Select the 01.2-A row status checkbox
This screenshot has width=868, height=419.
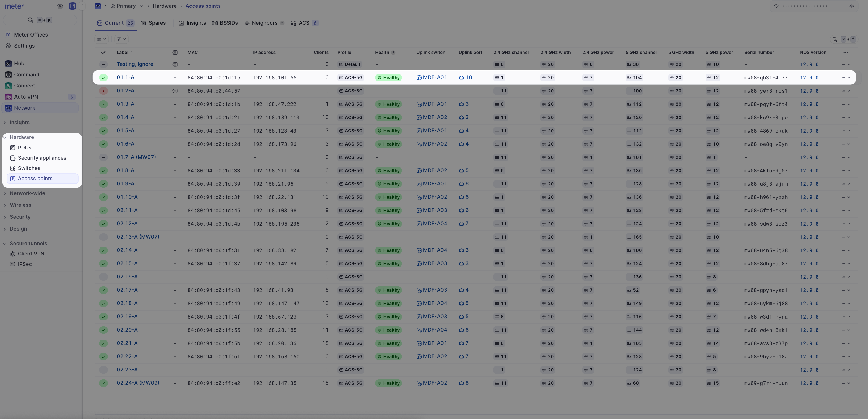click(103, 91)
